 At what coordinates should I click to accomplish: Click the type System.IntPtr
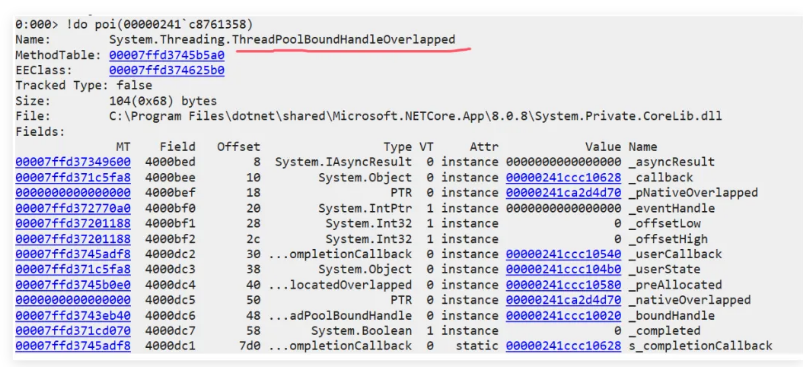(365, 208)
